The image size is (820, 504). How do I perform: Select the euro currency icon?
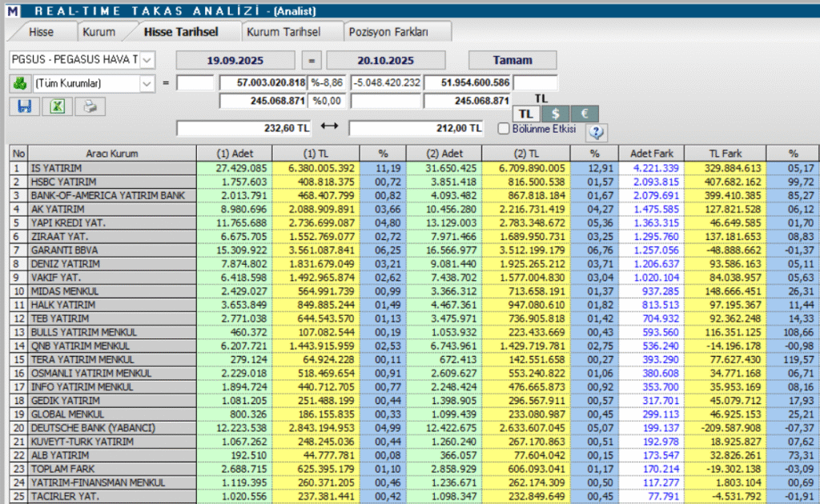click(585, 114)
